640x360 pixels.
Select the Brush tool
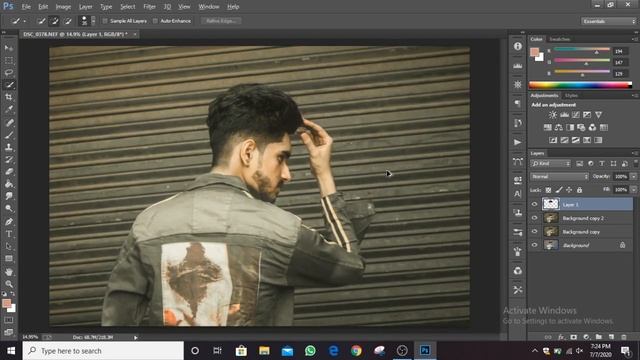[9, 135]
